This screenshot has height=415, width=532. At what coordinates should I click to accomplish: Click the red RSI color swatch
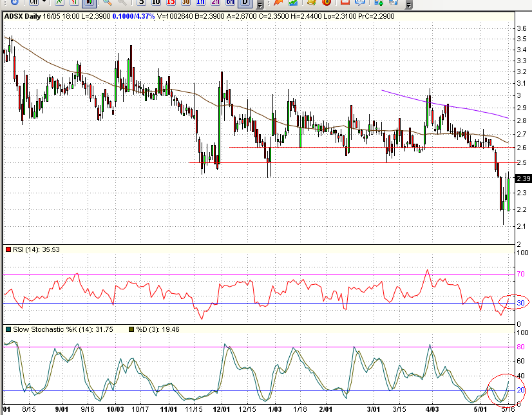click(6, 248)
